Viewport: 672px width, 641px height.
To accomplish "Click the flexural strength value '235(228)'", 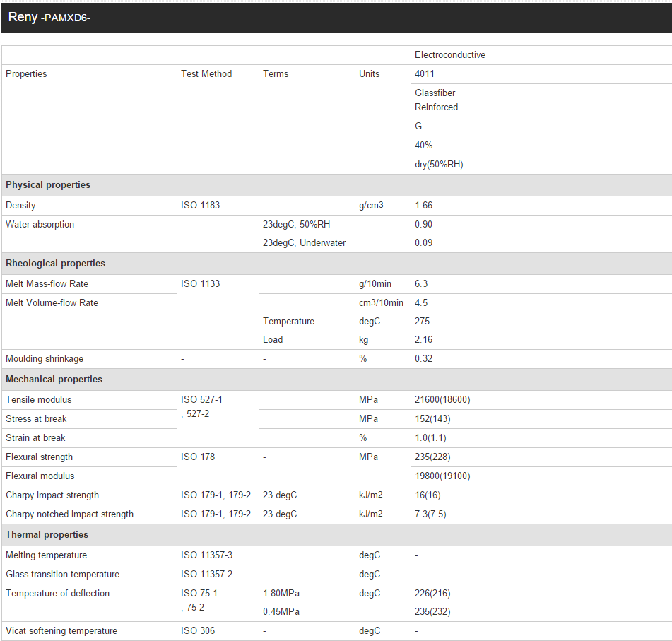I will pyautogui.click(x=432, y=457).
